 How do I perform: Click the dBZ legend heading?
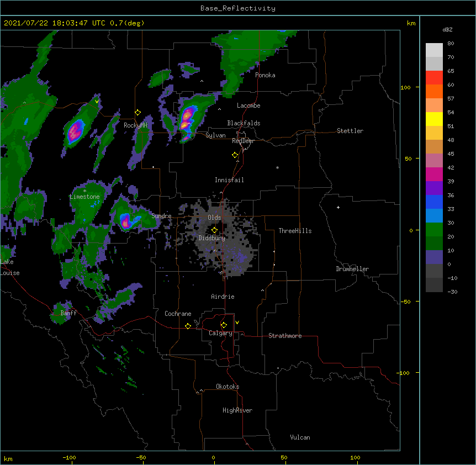[447, 29]
